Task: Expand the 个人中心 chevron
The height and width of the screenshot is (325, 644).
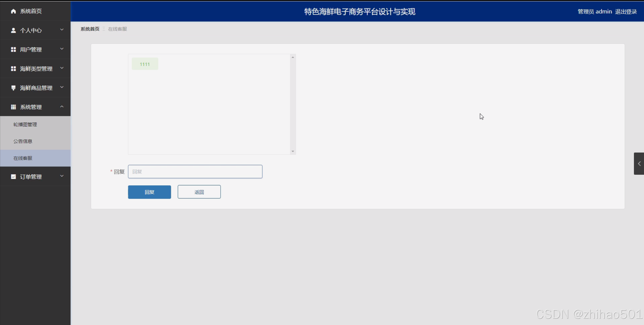Action: tap(62, 30)
